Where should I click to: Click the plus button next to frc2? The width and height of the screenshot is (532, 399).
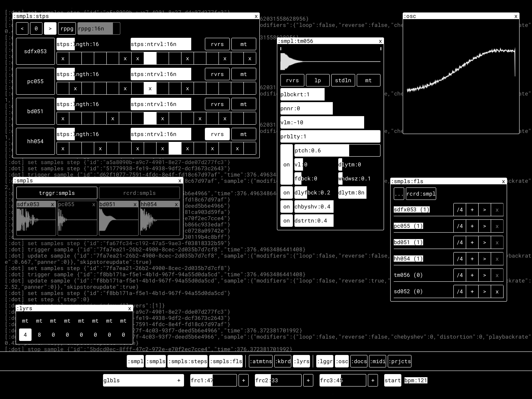[308, 380]
